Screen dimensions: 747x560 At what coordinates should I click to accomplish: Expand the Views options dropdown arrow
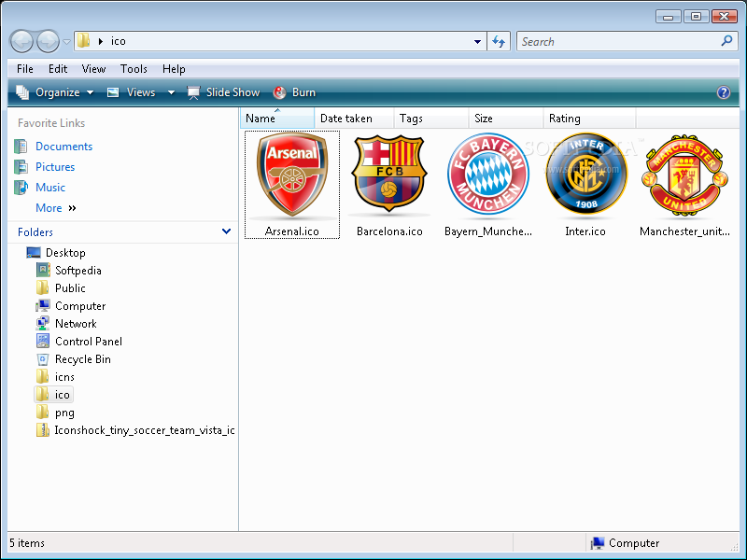171,92
